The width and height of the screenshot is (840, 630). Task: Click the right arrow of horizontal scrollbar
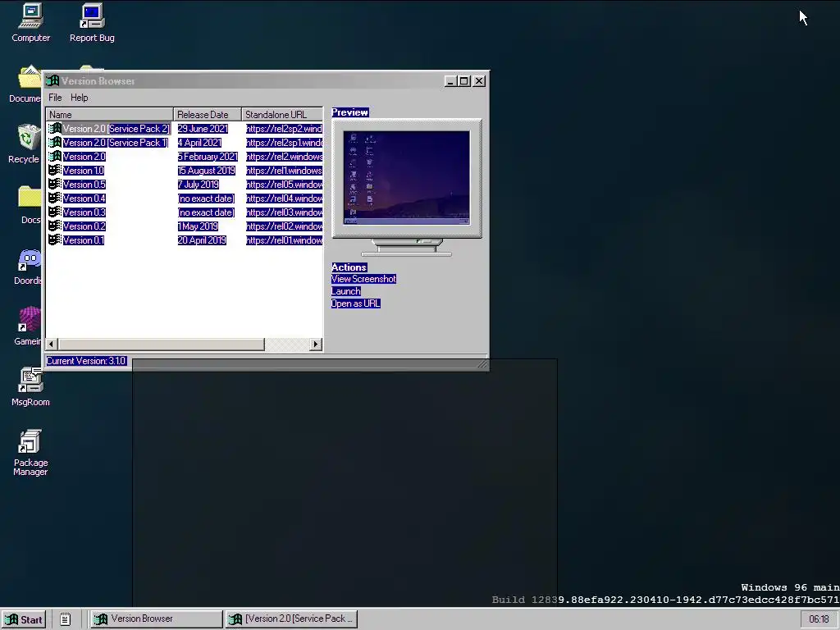316,344
